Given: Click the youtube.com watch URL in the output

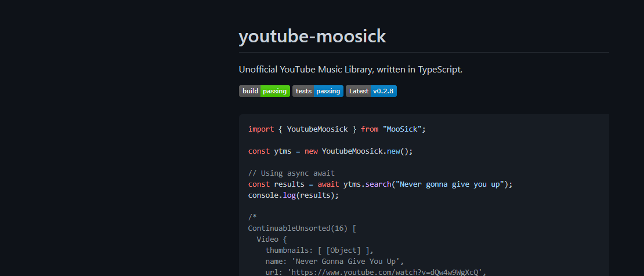Looking at the screenshot, I should [x=385, y=272].
